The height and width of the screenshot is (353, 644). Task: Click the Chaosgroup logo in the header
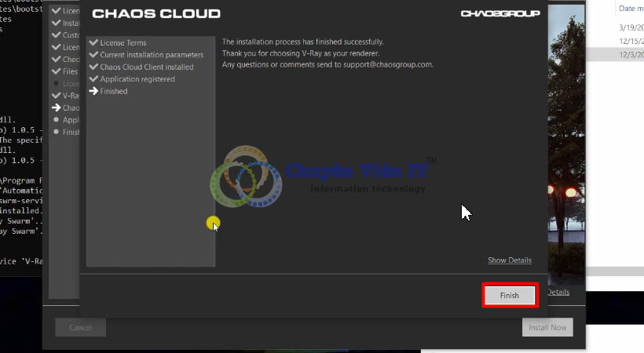[x=500, y=14]
